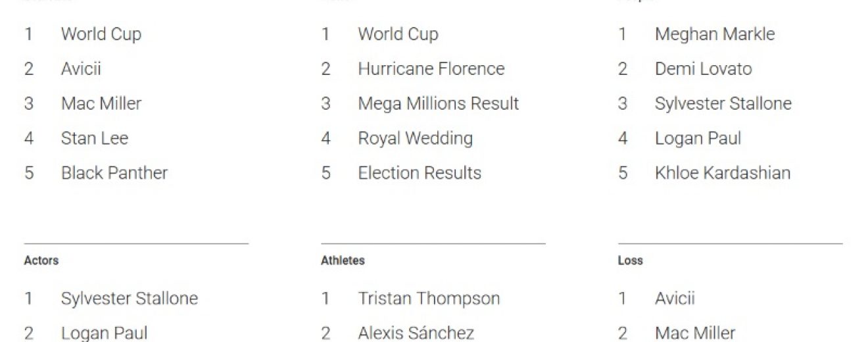This screenshot has width=868, height=342.
Task: Click the Actors category heading
Action: 41,260
